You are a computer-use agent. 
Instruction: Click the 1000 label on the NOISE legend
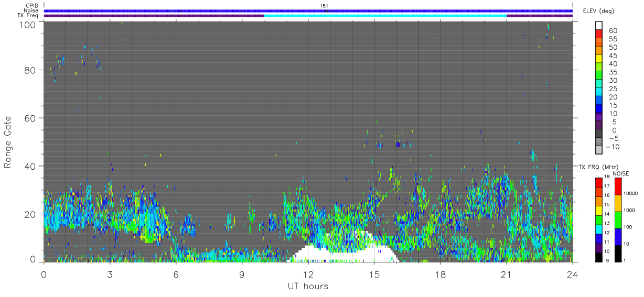point(629,210)
